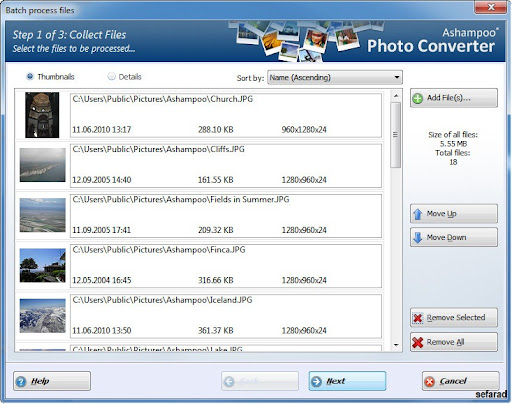Click the Remove Selected button label

pyautogui.click(x=456, y=318)
